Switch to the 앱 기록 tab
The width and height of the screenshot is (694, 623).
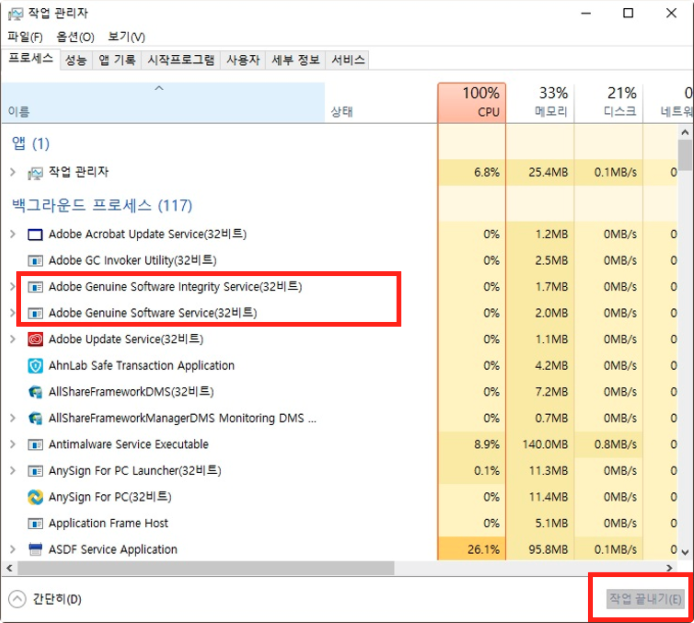[117, 60]
